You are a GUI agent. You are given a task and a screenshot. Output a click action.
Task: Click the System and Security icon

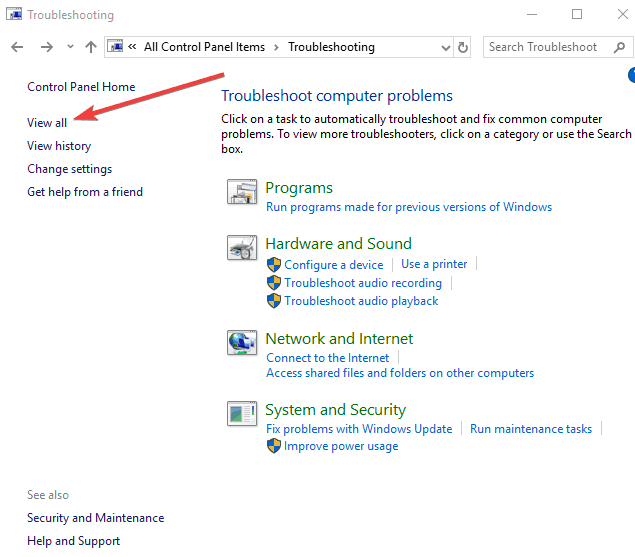point(242,413)
